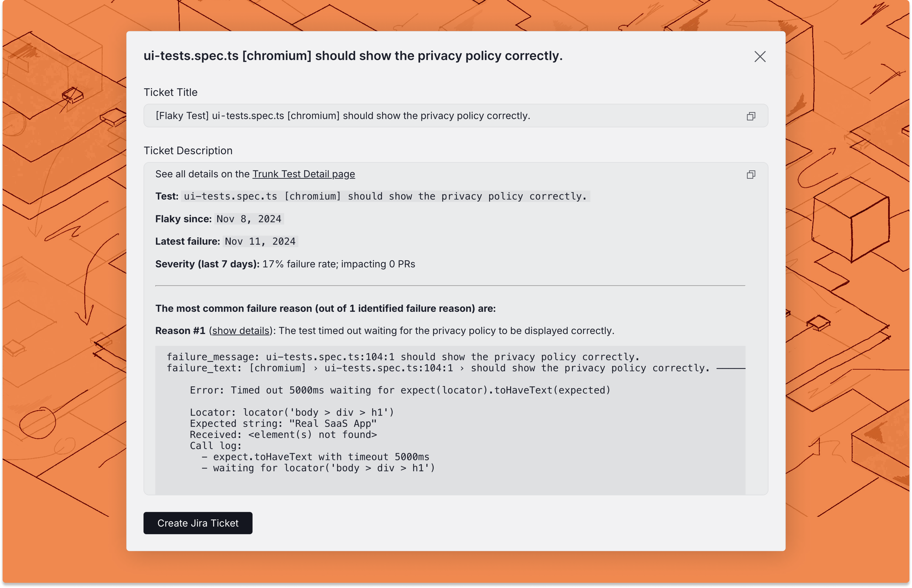Open the Trunk Test Detail page link

point(303,174)
